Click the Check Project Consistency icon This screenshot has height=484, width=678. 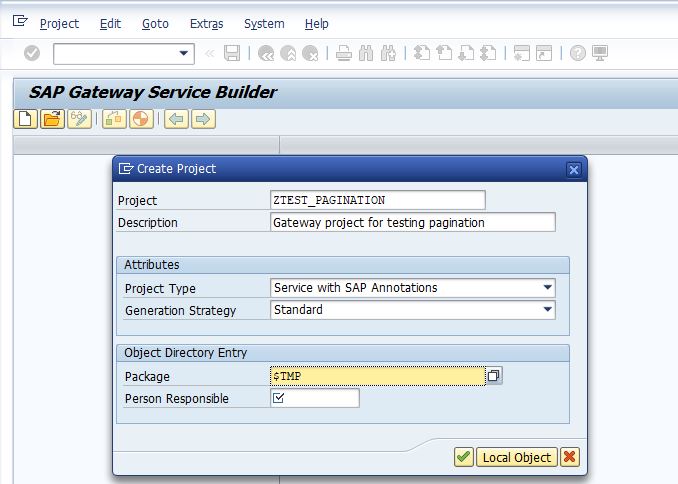click(114, 119)
